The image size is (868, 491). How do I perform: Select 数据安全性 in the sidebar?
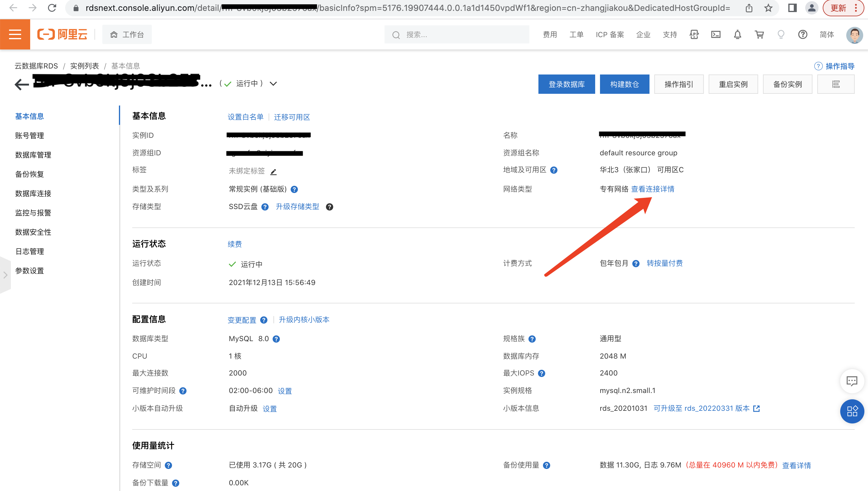pyautogui.click(x=33, y=232)
